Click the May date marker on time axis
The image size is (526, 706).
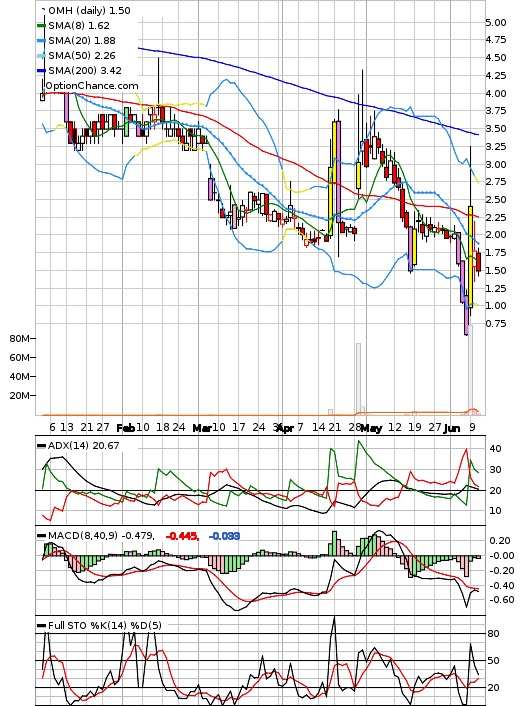click(x=372, y=428)
